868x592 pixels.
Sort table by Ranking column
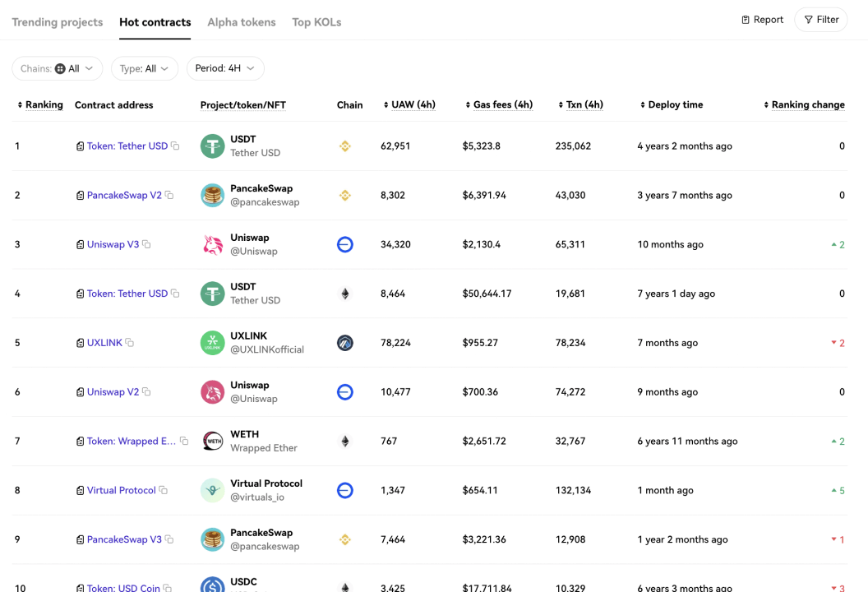point(39,104)
